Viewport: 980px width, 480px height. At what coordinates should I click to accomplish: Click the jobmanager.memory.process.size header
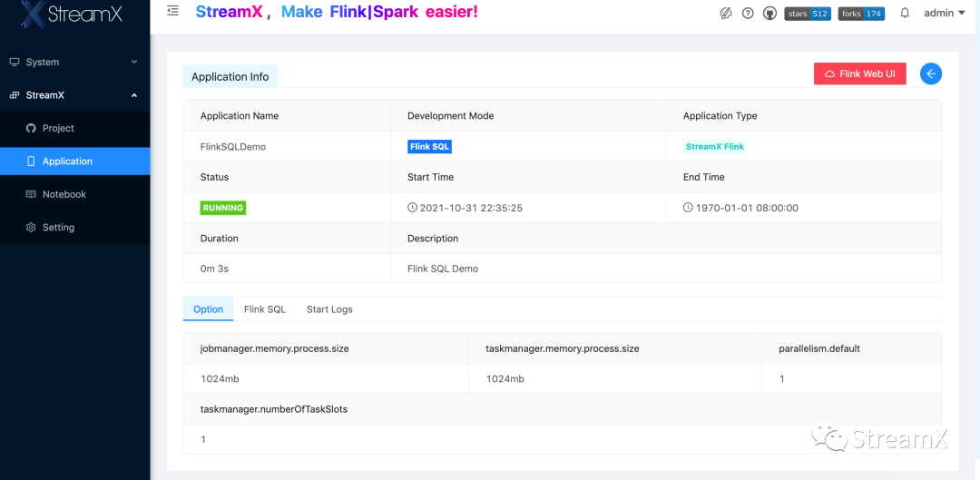pyautogui.click(x=274, y=348)
